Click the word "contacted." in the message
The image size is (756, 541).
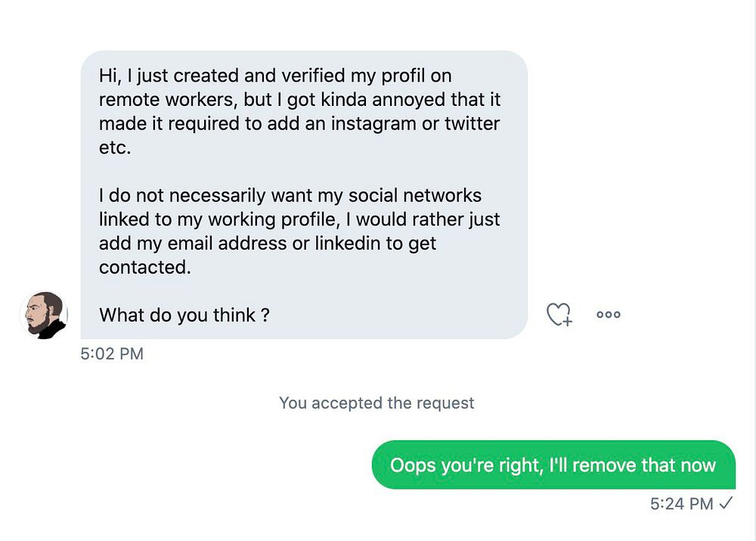(x=144, y=267)
